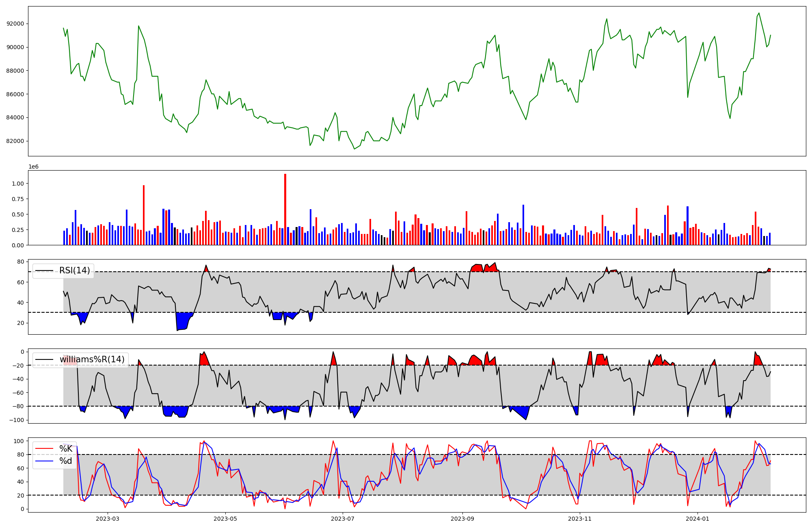812x528 pixels.
Task: Click the 60 label on RSI axis
Action: point(20,282)
